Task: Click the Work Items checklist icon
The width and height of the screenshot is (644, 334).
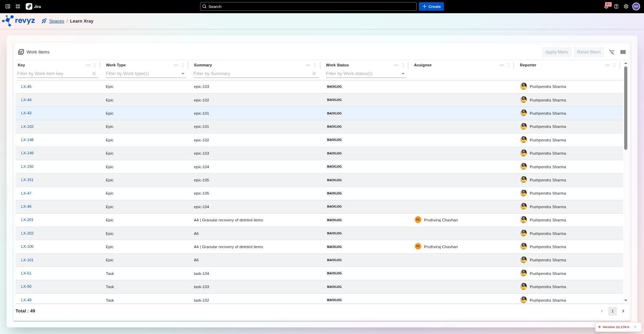Action: (21, 52)
